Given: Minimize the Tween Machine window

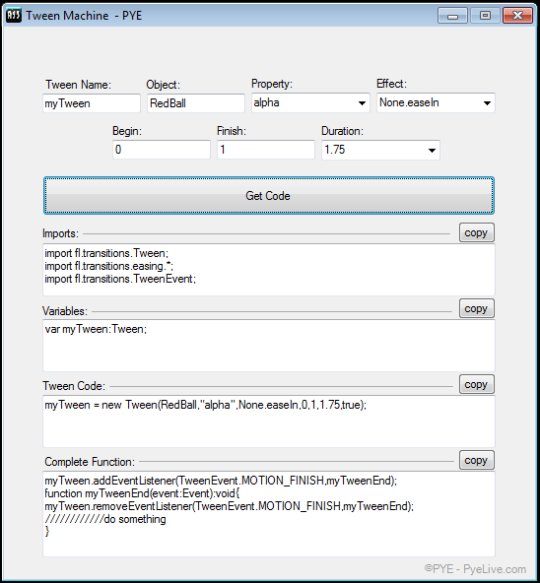Looking at the screenshot, I should pyautogui.click(x=453, y=16).
